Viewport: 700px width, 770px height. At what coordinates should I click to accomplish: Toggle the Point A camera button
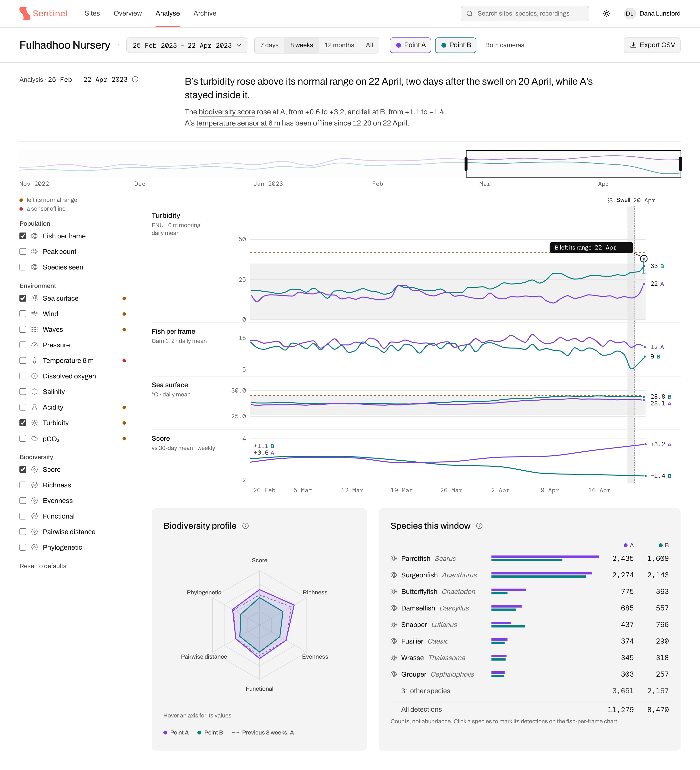(410, 45)
